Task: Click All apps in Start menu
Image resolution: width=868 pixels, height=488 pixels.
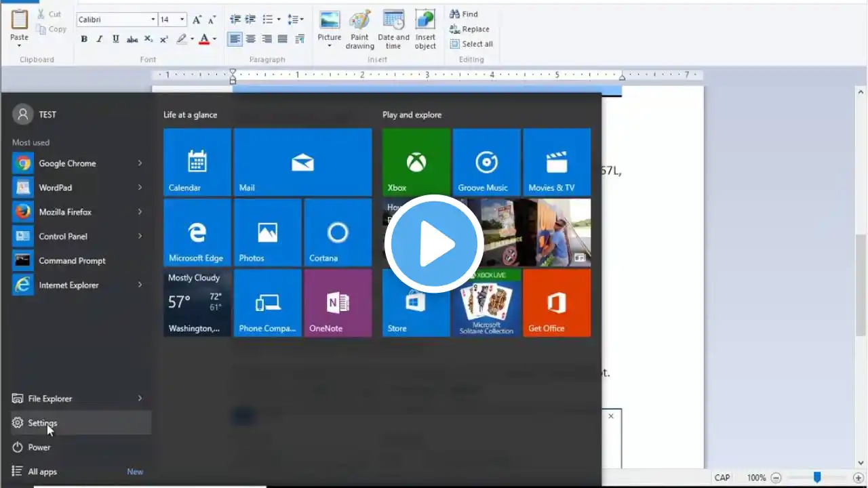Action: pyautogui.click(x=42, y=472)
